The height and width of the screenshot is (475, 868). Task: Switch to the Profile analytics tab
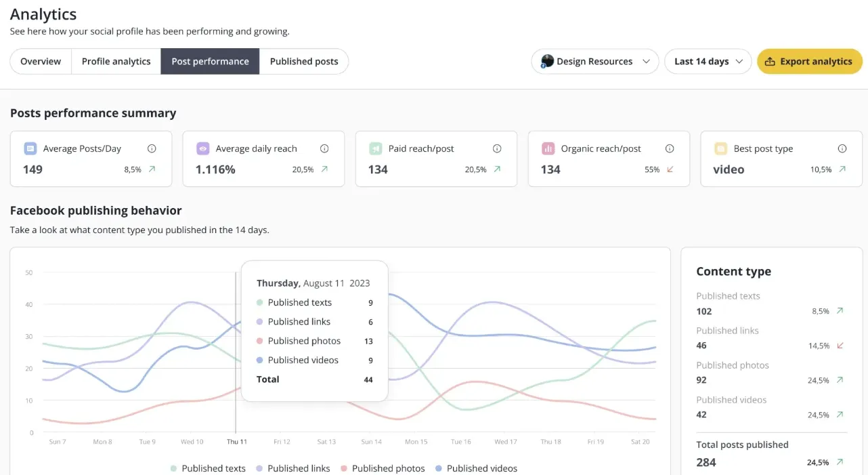(x=116, y=61)
